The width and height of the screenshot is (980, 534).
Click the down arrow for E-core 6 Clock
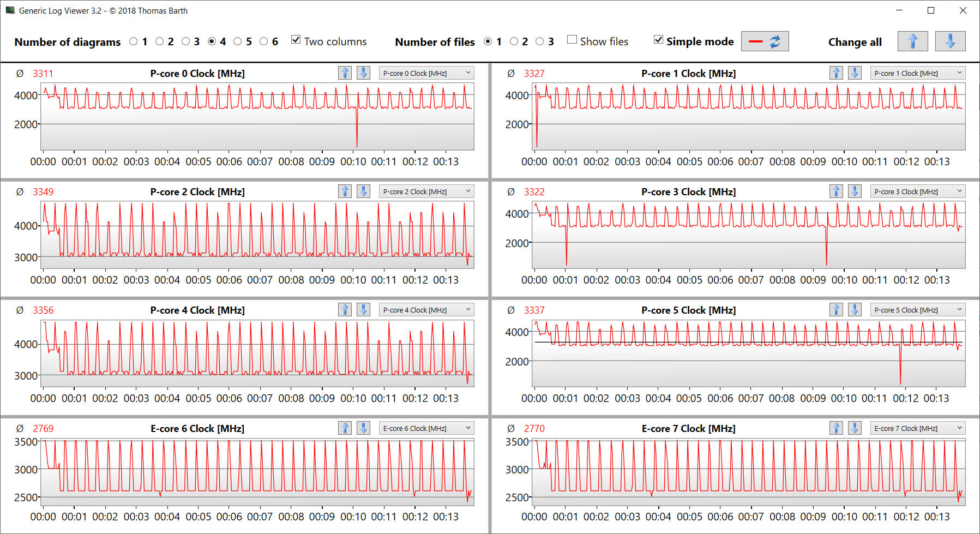click(363, 428)
